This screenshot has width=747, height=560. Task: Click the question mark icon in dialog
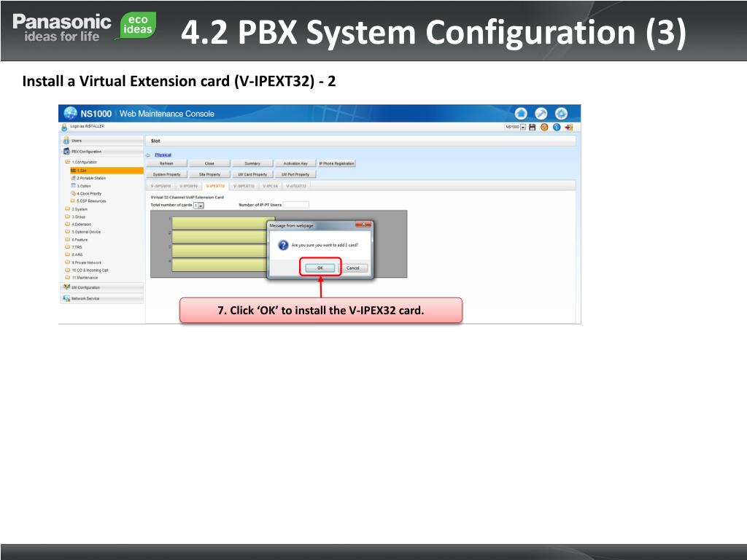(x=283, y=245)
